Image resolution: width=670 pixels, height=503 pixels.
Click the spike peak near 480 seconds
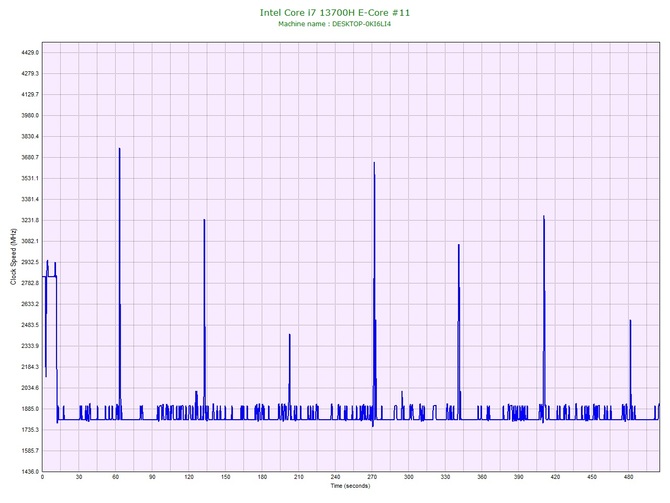point(630,321)
